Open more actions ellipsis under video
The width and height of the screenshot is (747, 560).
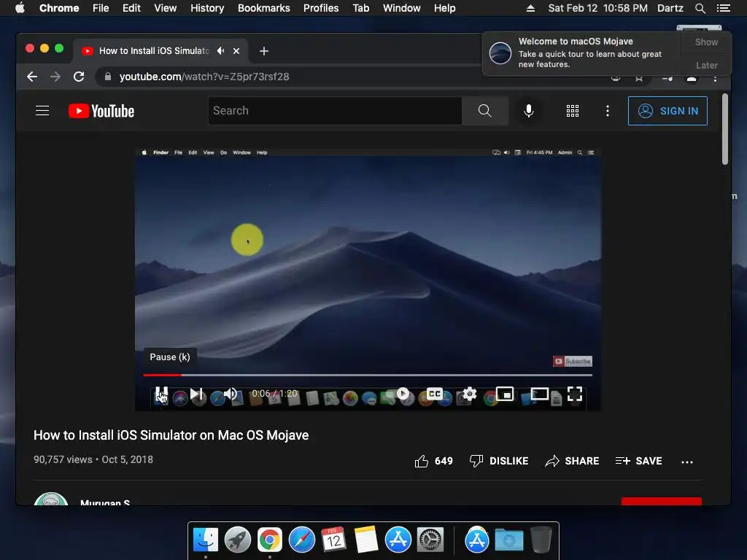(x=687, y=462)
